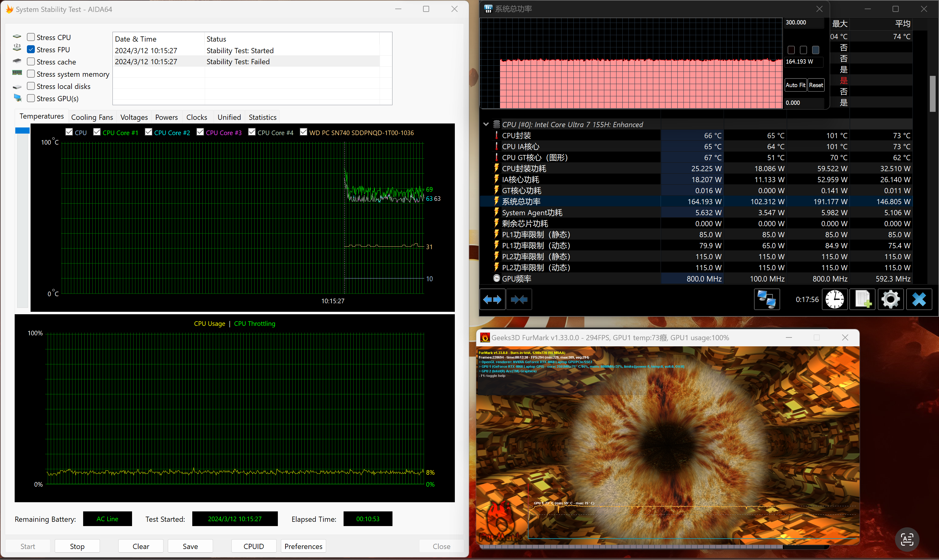Click the clock reset-timer icon in HWiNFO
This screenshot has height=560, width=939.
835,300
